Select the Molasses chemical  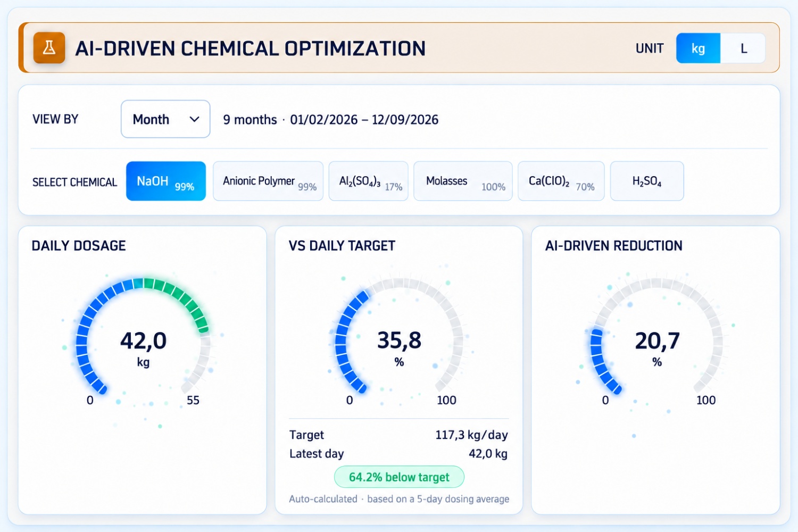coord(463,181)
